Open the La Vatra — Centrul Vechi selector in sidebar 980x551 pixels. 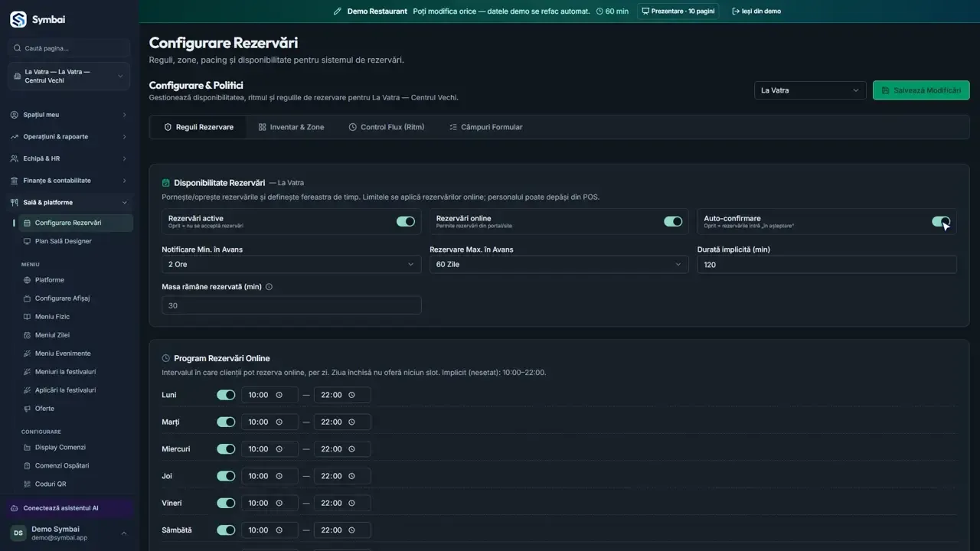point(69,76)
